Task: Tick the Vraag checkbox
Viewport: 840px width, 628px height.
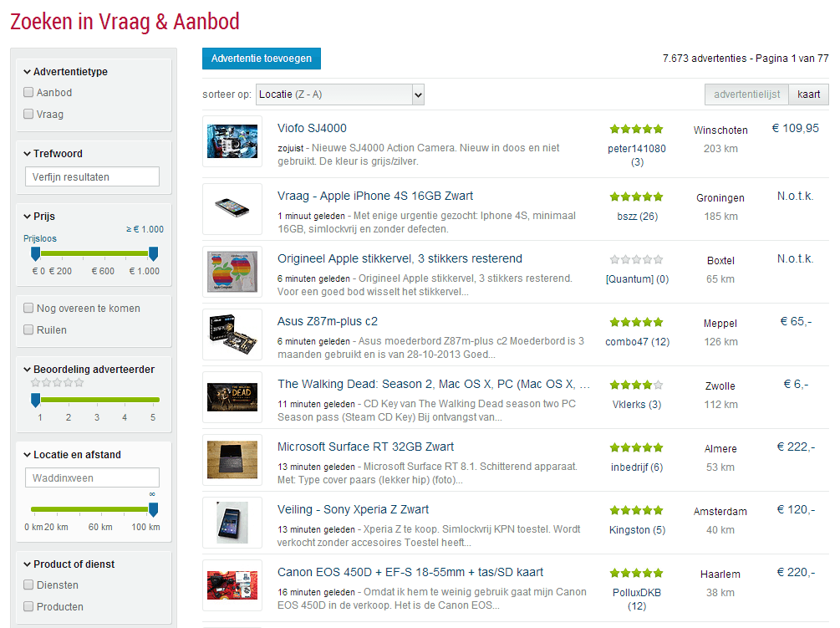Action: (x=28, y=114)
